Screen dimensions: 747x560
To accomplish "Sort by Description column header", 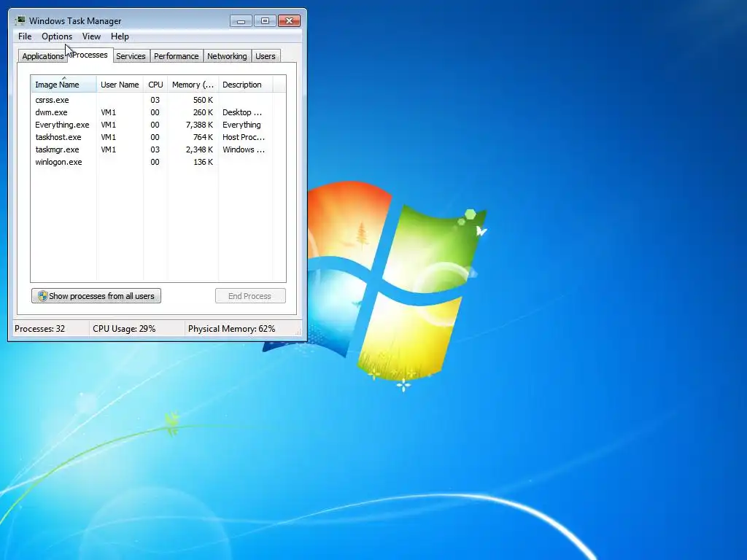I will [x=245, y=85].
